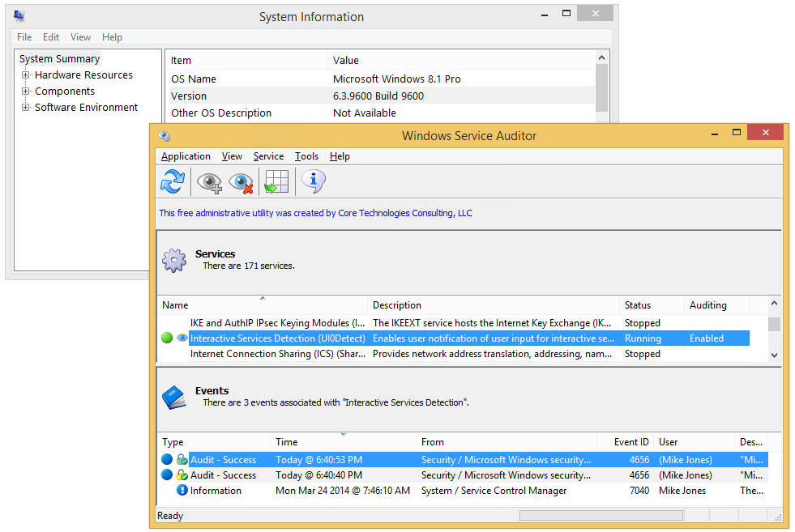Open the Help menu in System Information

(x=112, y=37)
